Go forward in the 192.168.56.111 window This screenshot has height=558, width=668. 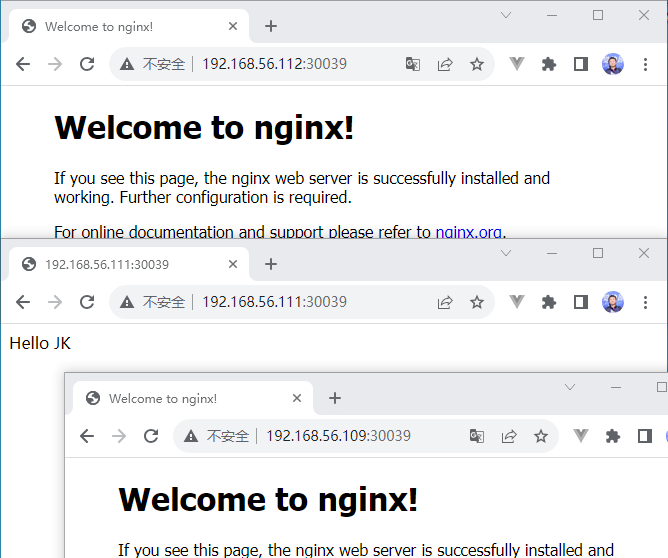[55, 302]
